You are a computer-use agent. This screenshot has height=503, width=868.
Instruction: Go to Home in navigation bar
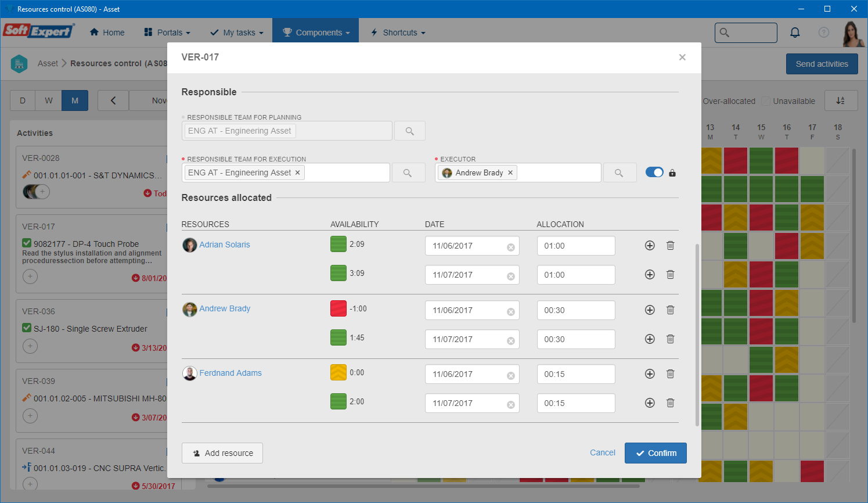[107, 33]
